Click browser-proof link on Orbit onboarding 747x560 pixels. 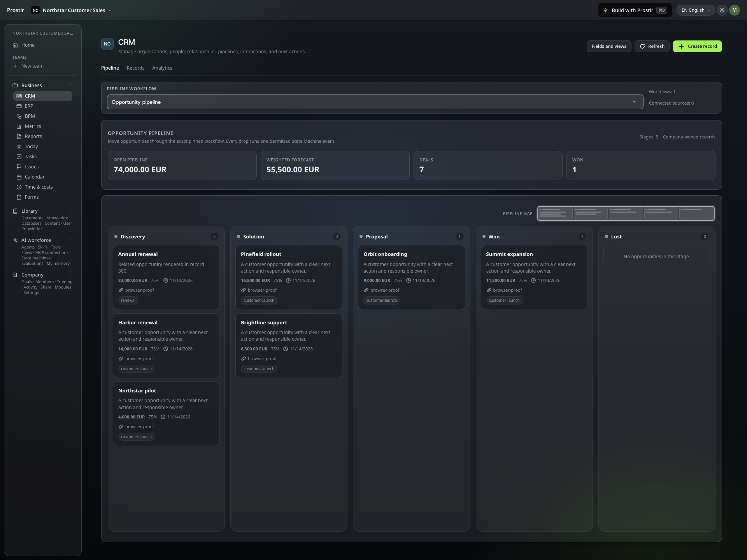point(381,290)
